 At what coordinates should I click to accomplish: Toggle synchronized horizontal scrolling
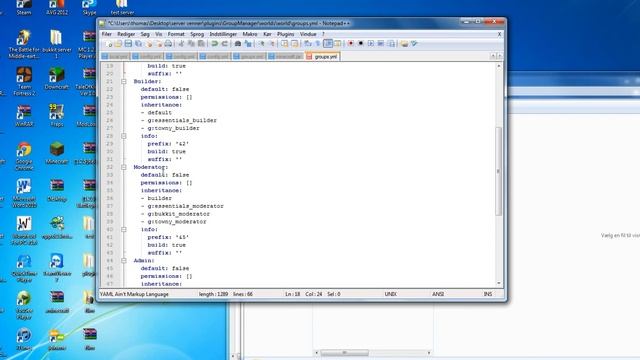pyautogui.click(x=294, y=44)
